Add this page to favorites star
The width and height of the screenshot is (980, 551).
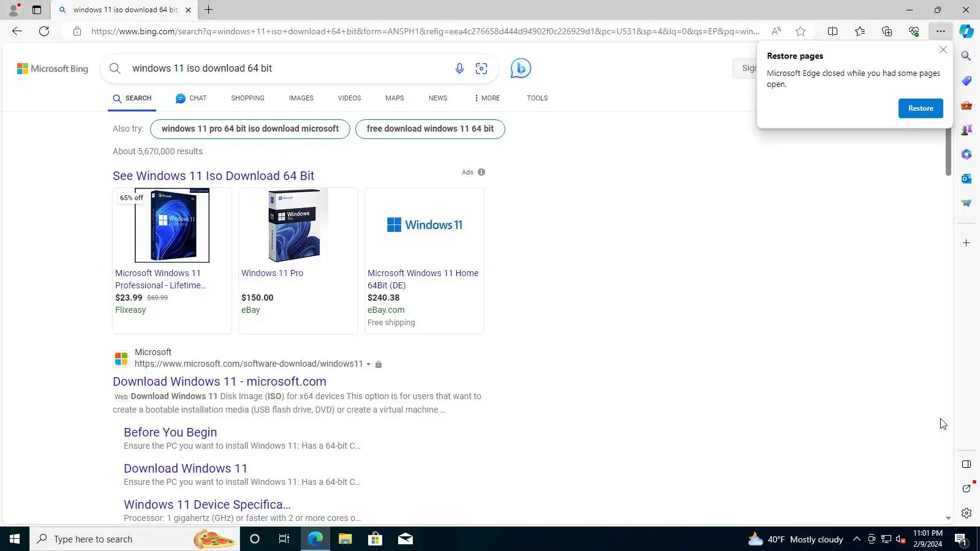pyautogui.click(x=801, y=31)
